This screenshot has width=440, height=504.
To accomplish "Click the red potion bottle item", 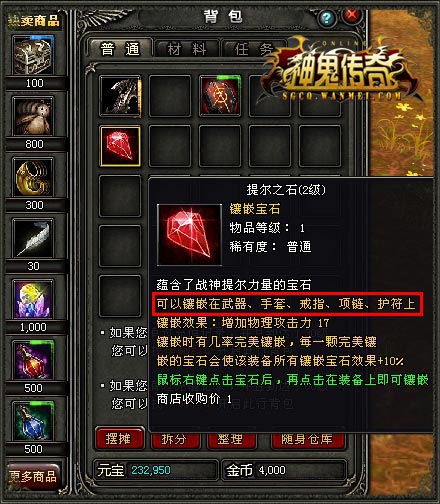I will [x=33, y=360].
